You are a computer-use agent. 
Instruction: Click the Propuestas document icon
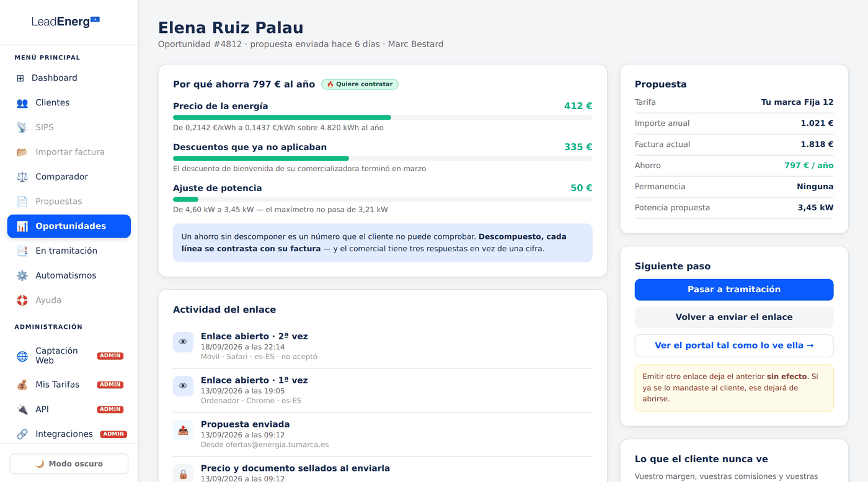coord(22,202)
